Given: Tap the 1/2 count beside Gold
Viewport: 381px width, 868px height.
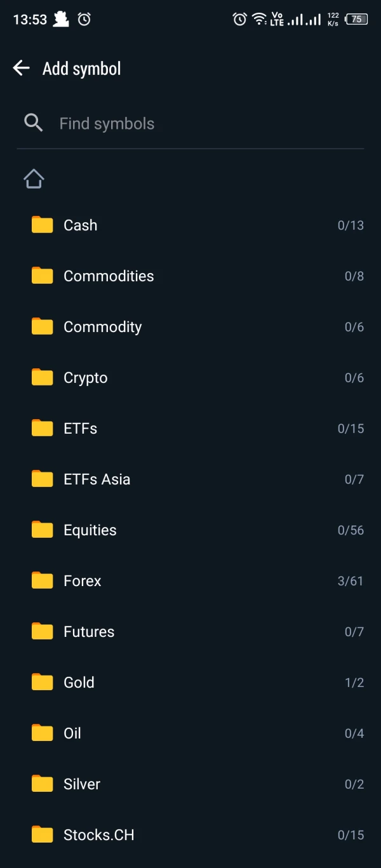Looking at the screenshot, I should [x=354, y=683].
